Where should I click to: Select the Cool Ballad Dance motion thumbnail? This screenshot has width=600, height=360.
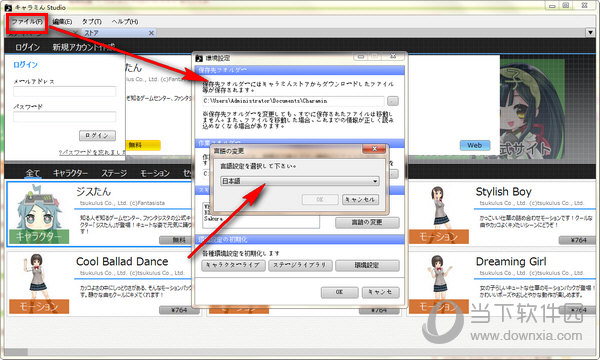pyautogui.click(x=39, y=283)
